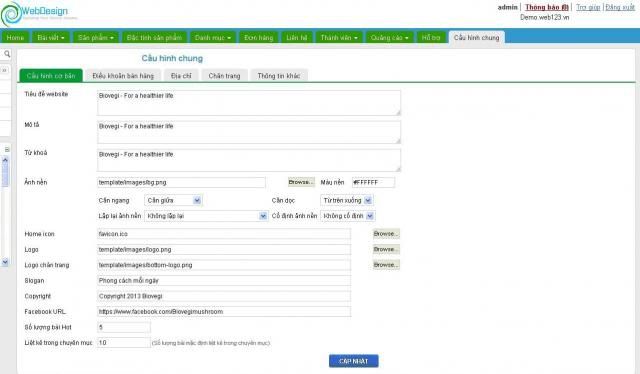Click the small list icon above sidebar scrollbar

(x=7, y=150)
